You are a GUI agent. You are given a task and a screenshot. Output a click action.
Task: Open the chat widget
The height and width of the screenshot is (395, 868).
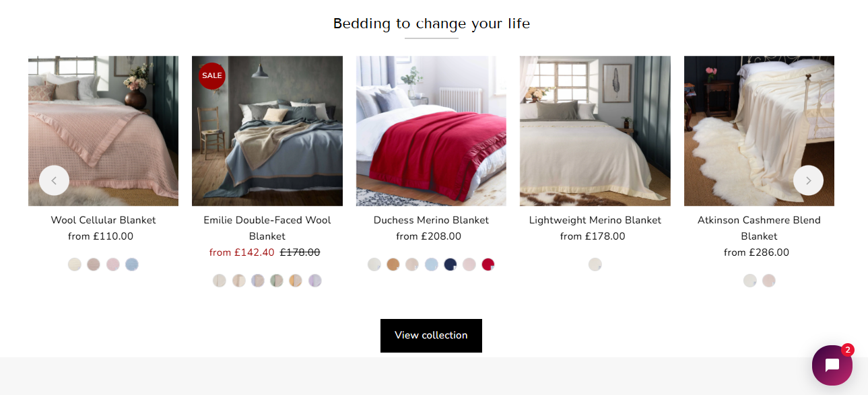point(832,365)
